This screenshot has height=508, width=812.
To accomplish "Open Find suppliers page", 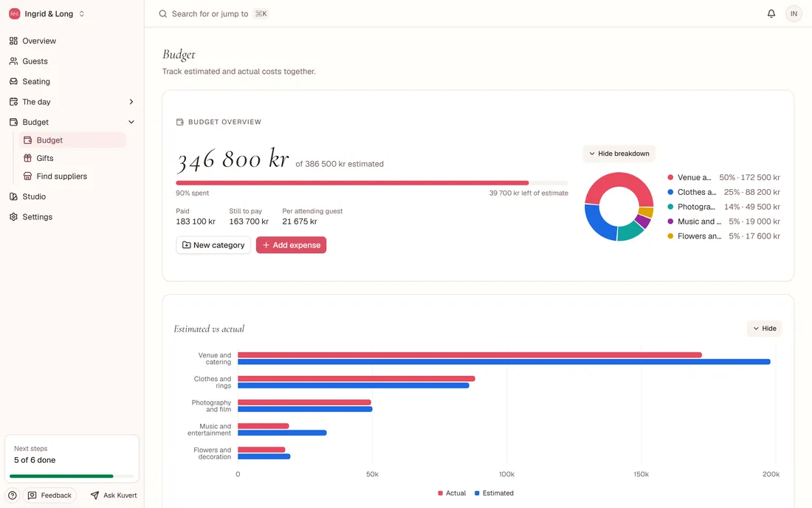I will tap(72, 176).
